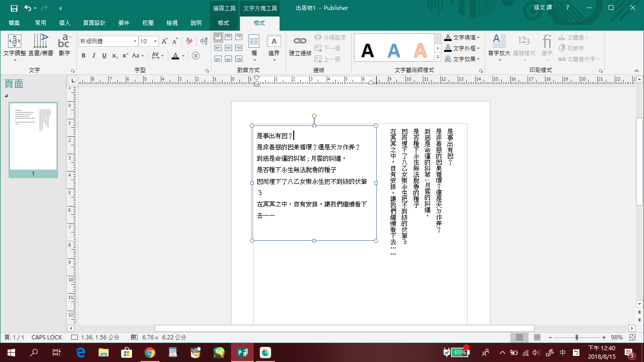Toggle italic formatting
644x362 pixels.
[94, 56]
